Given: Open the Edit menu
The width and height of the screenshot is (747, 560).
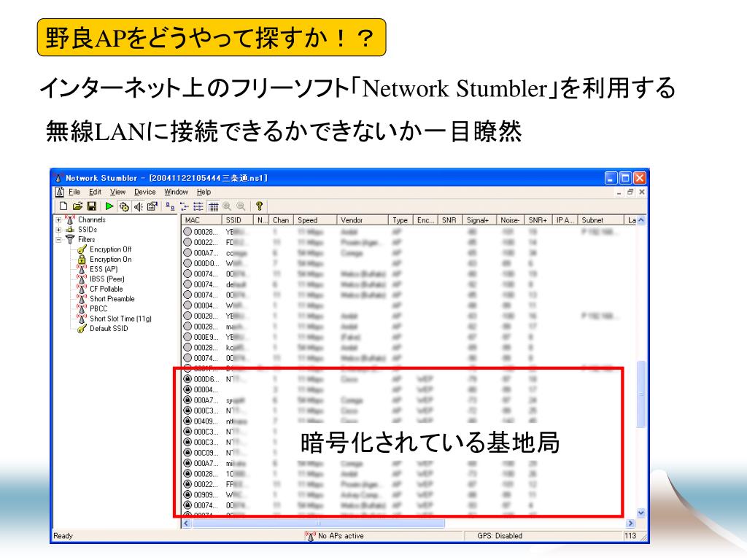Looking at the screenshot, I should [x=95, y=192].
